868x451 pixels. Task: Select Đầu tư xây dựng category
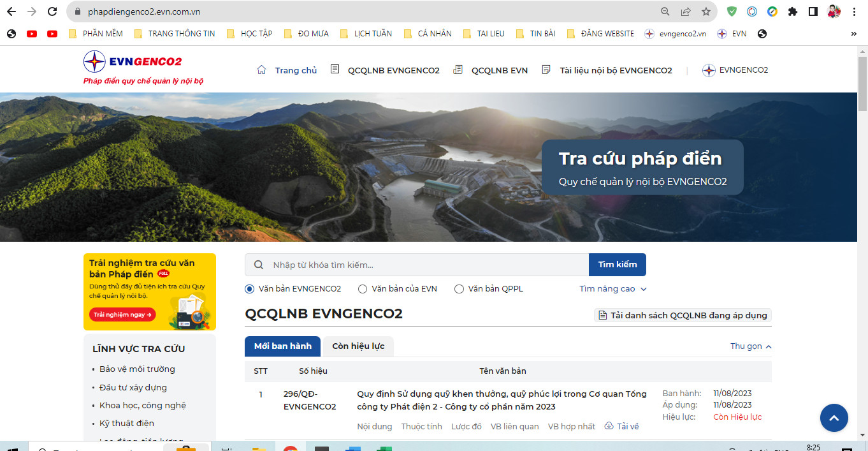point(133,387)
